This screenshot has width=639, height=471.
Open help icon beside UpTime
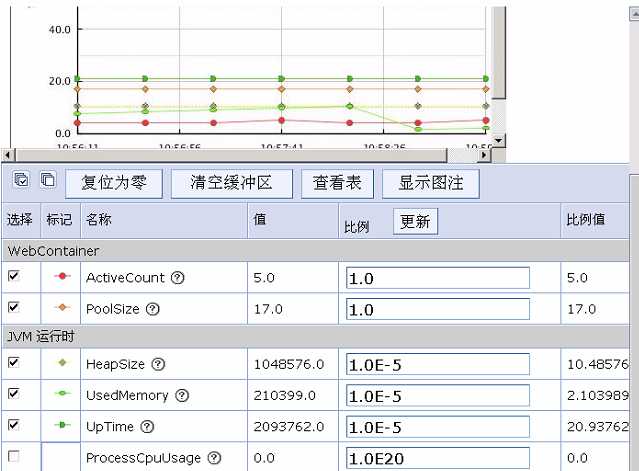[x=147, y=427]
